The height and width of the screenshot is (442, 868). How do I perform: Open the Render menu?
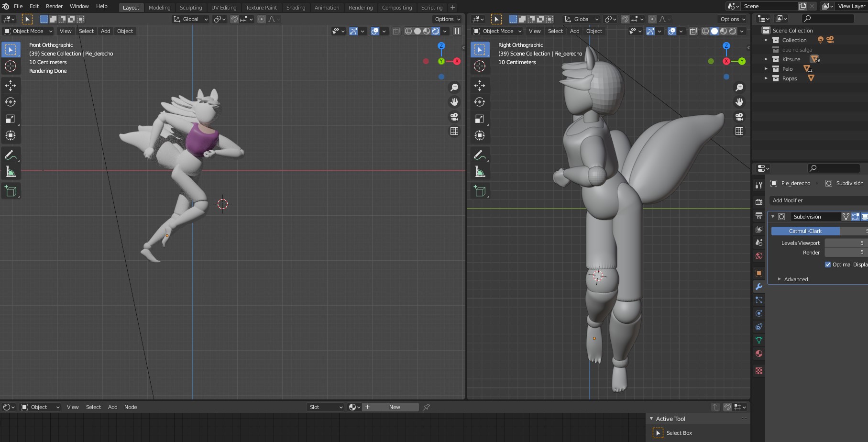tap(54, 6)
